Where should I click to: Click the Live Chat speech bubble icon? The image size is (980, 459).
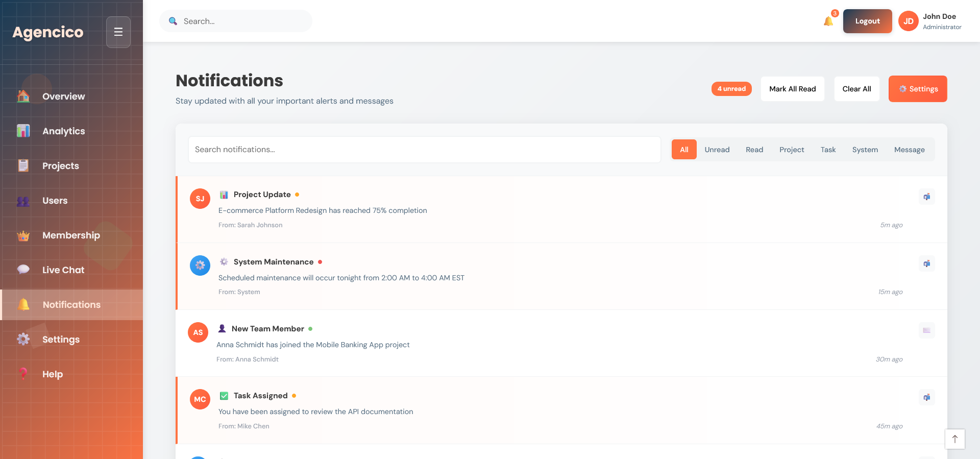(23, 270)
